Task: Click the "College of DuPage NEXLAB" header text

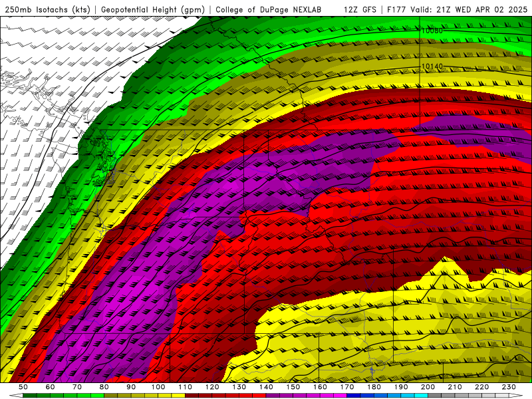Action: [x=269, y=9]
